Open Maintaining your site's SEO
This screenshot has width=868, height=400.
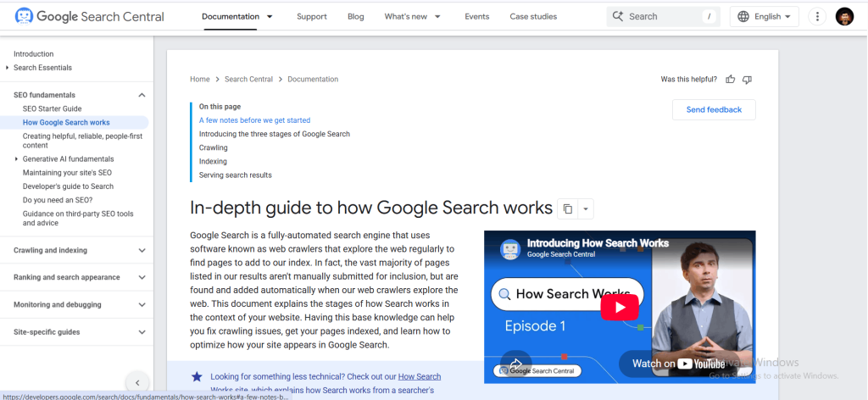click(x=67, y=173)
